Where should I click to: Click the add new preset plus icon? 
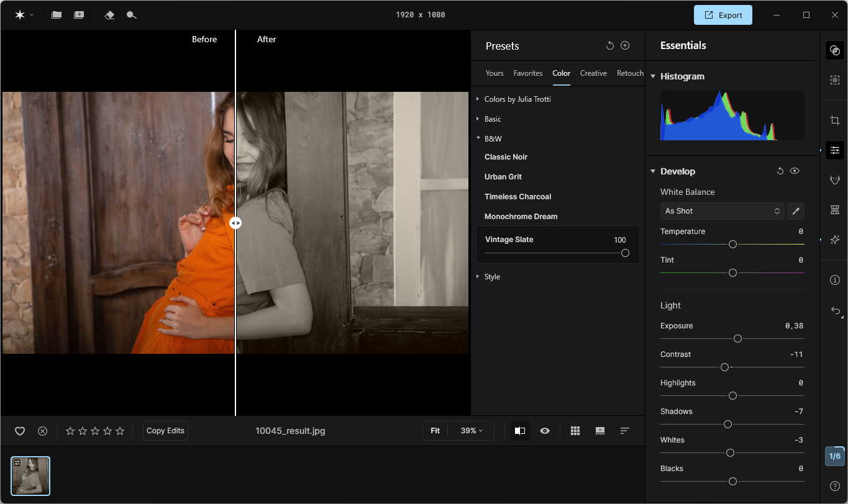pos(625,45)
